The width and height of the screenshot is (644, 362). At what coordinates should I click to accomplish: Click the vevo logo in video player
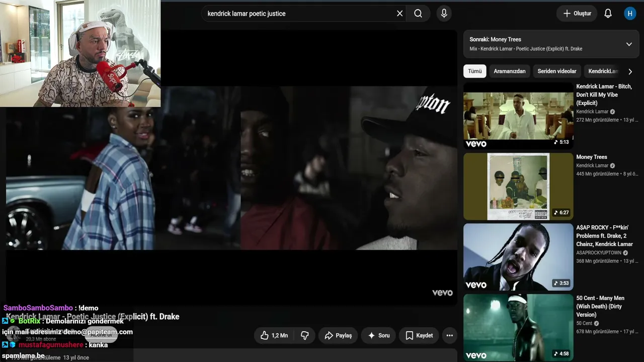pos(442,293)
